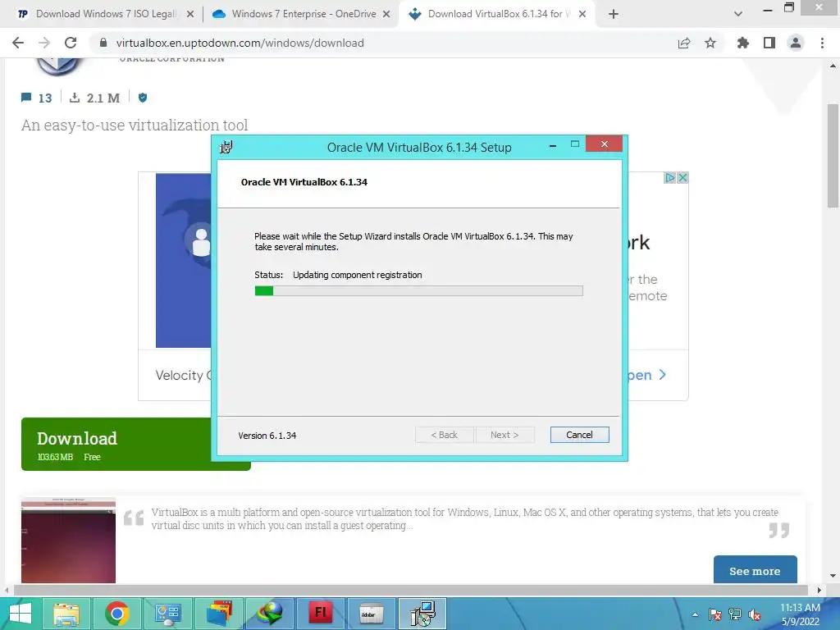Toggle the Chrome side panel icon
Image resolution: width=840 pixels, height=630 pixels.
pyautogui.click(x=769, y=43)
